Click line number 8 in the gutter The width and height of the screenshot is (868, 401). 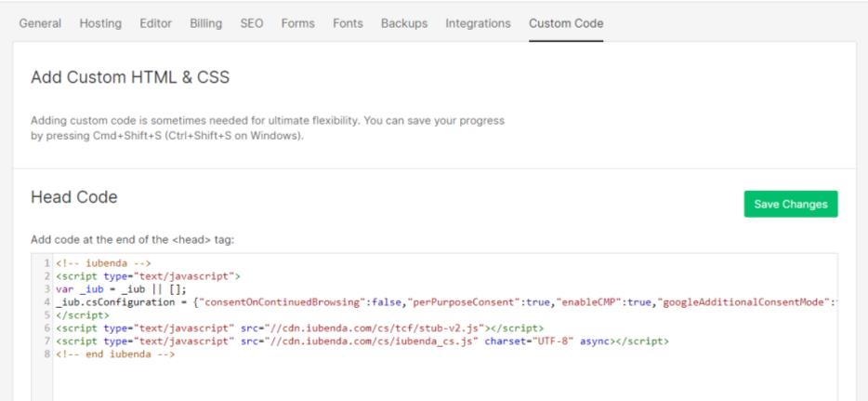(47, 354)
